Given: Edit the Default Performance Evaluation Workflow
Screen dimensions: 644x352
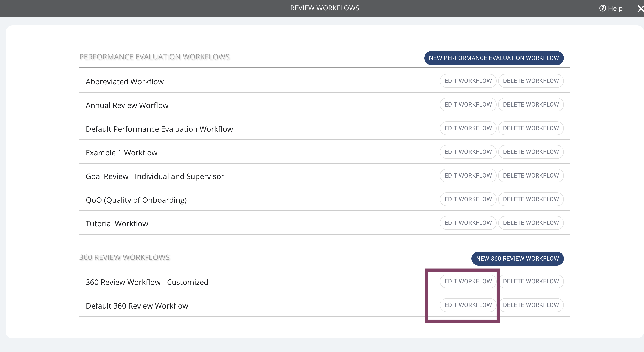Looking at the screenshot, I should (468, 128).
